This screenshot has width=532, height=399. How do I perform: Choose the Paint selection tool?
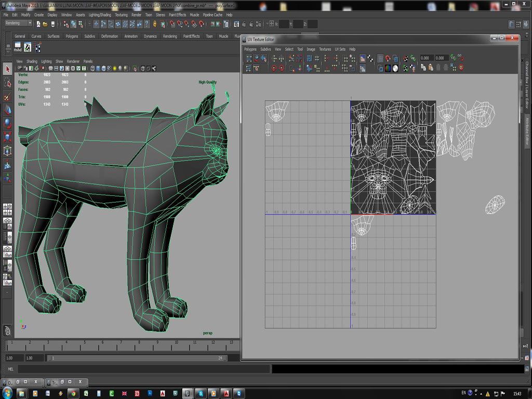click(x=7, y=97)
